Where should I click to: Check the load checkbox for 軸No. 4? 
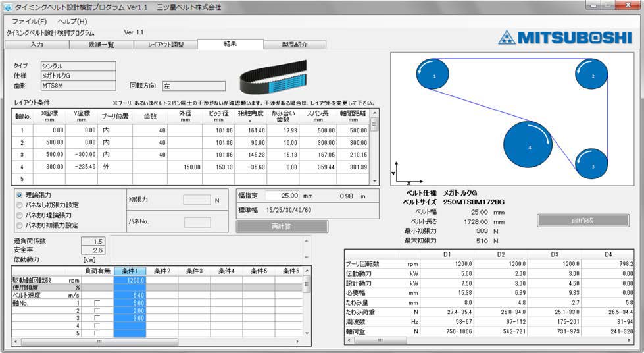click(x=97, y=325)
